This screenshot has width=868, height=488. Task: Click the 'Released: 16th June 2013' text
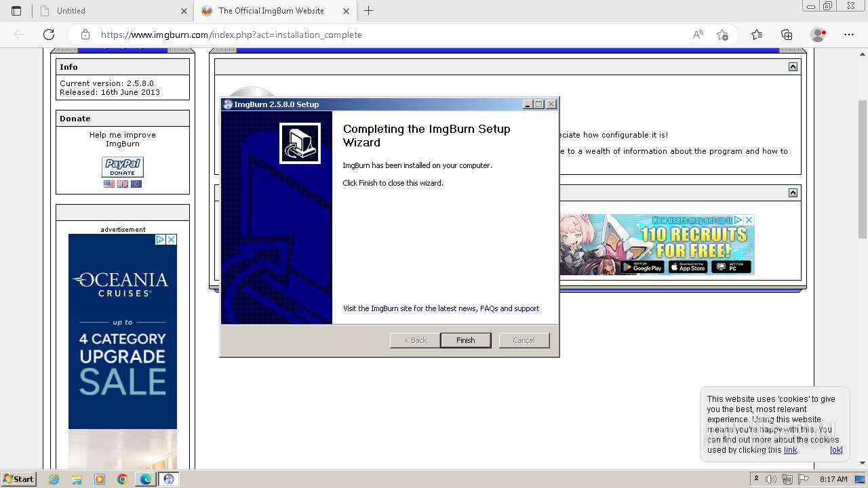pos(110,92)
